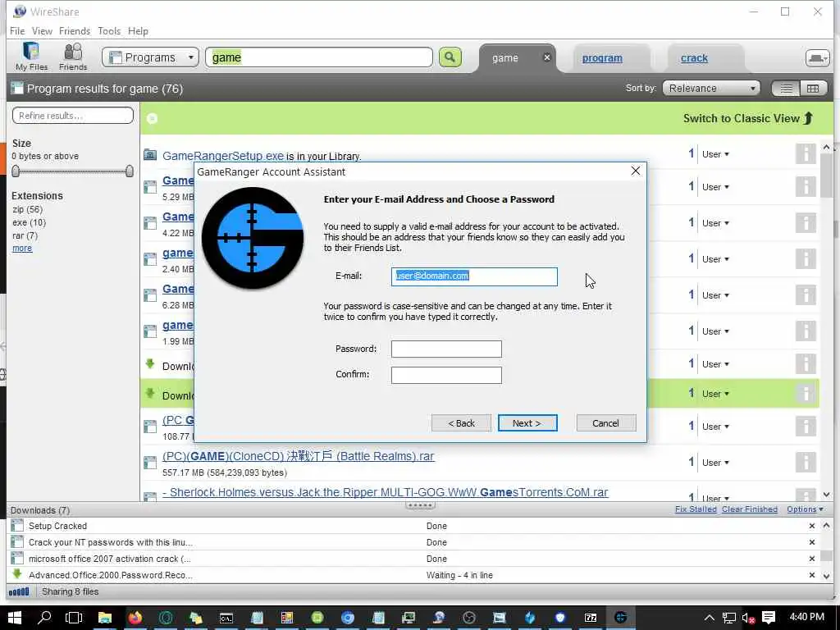Viewport: 840px width, 630px height.
Task: Open My Files library
Action: pos(31,57)
